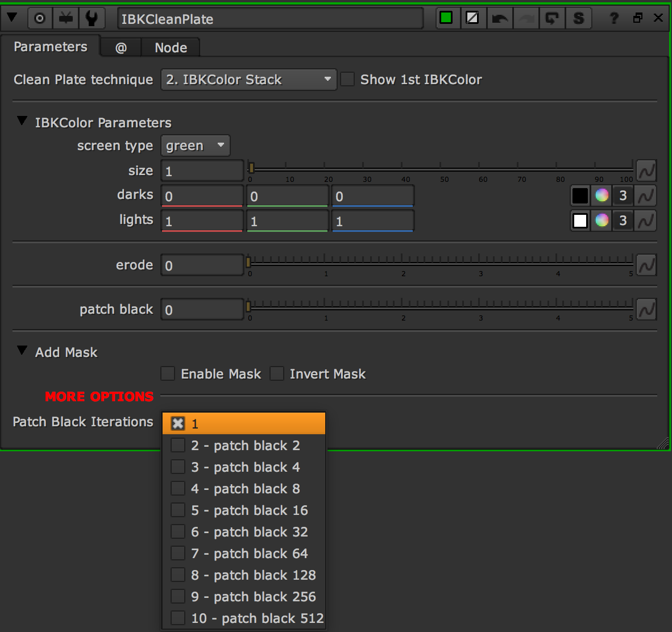This screenshot has width=672, height=632.
Task: Open animation menu for patch black
Action: tap(646, 310)
